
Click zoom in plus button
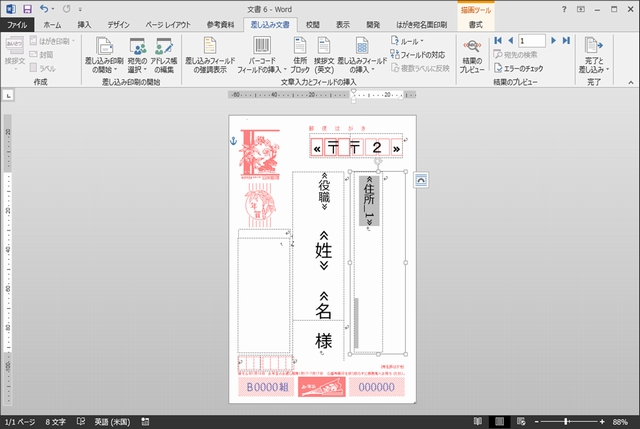coord(602,422)
